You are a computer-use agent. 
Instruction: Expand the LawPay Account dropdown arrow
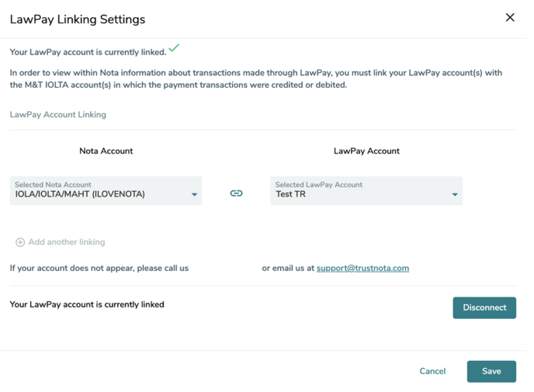[455, 195]
